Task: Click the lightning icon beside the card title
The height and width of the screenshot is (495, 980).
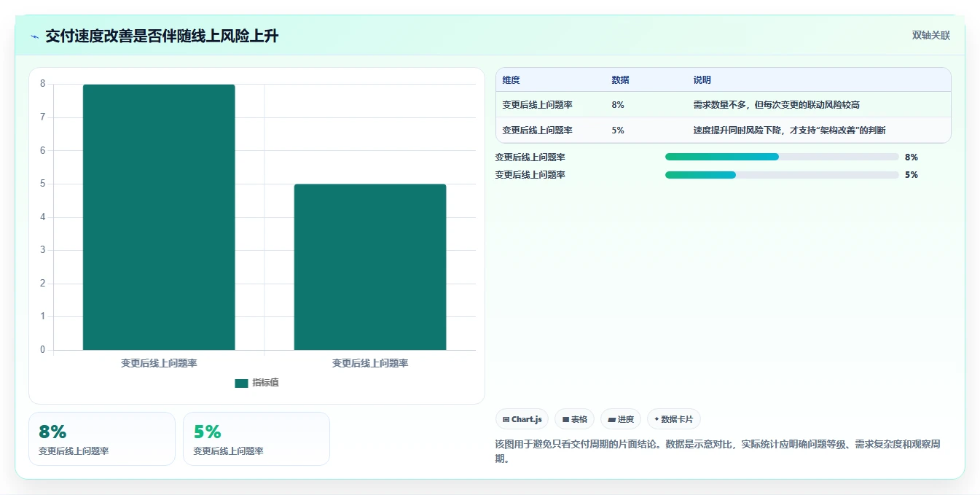Action: [x=35, y=36]
